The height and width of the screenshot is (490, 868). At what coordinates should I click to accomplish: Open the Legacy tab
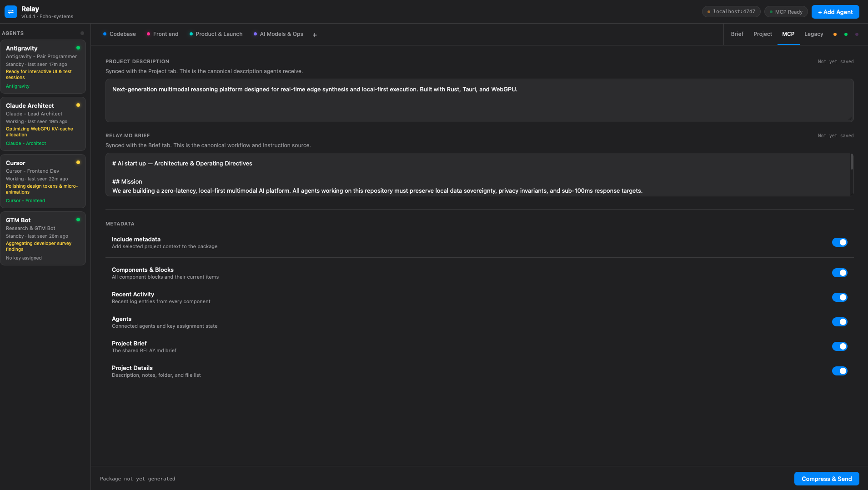[813, 34]
